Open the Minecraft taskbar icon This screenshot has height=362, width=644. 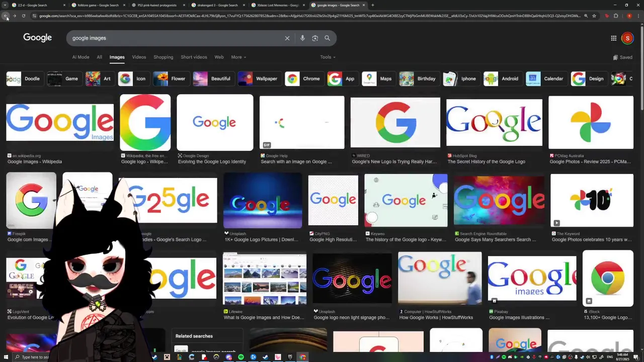(x=167, y=357)
